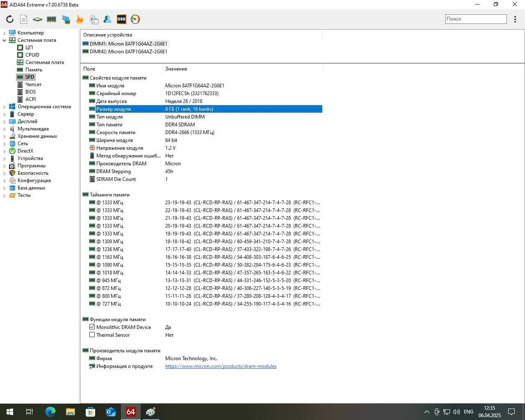Click the Поле column header
525x420 pixels.
coord(121,69)
